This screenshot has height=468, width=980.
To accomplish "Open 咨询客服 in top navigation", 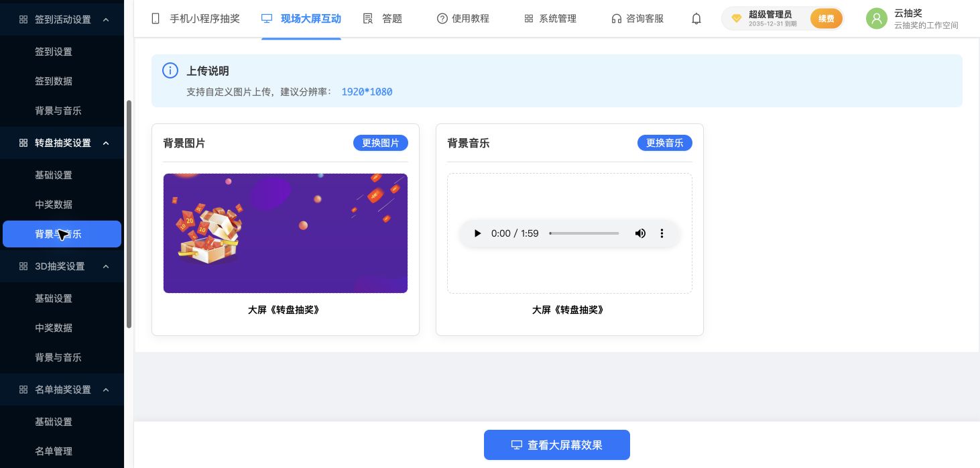I will 637,19.
